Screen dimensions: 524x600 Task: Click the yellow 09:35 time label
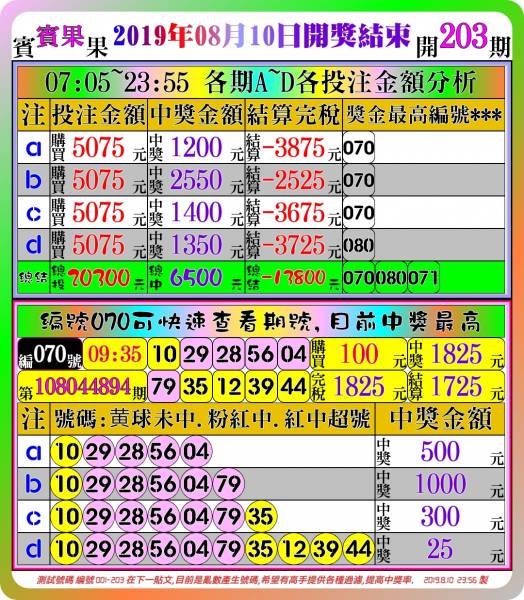[x=115, y=354]
